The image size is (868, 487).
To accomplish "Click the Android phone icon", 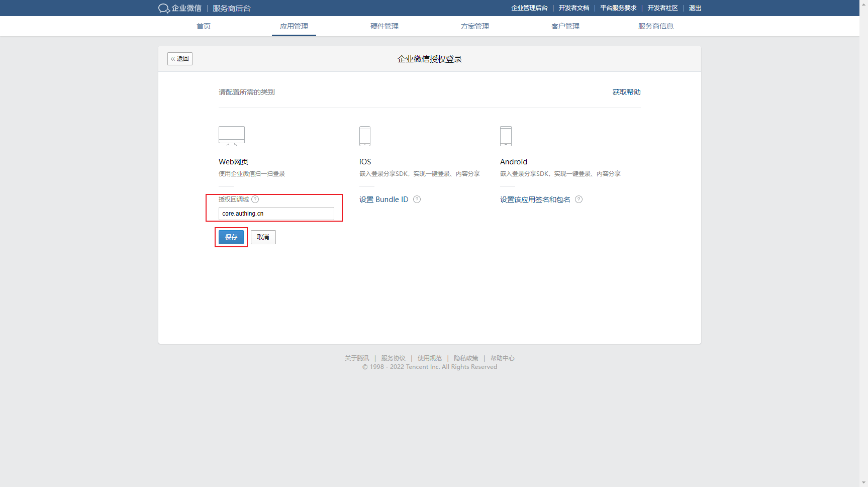I will point(506,136).
